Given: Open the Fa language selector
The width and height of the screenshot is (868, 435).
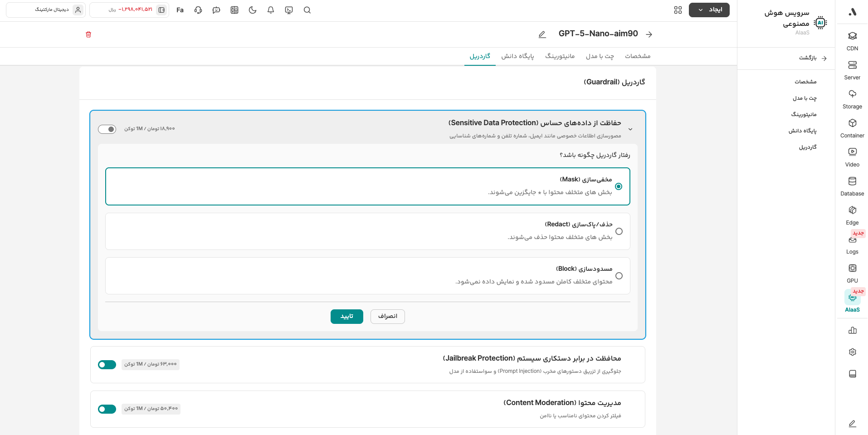Looking at the screenshot, I should (180, 10).
